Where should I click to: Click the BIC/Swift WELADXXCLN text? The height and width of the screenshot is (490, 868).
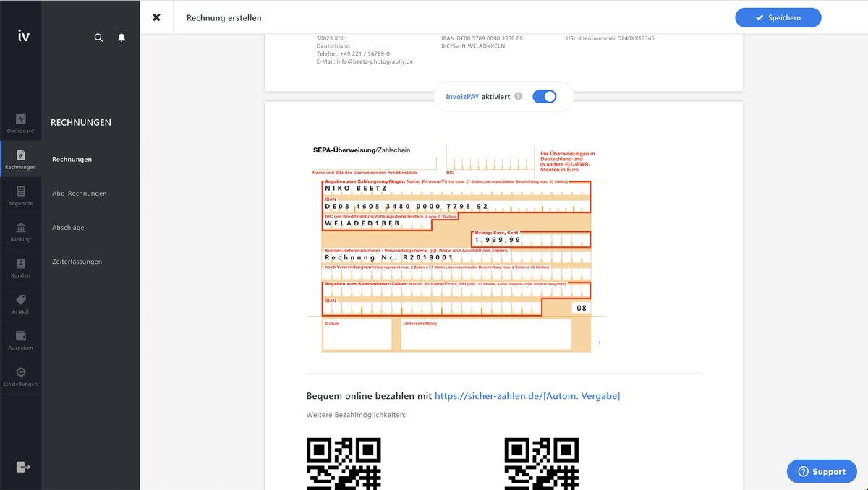tap(473, 46)
